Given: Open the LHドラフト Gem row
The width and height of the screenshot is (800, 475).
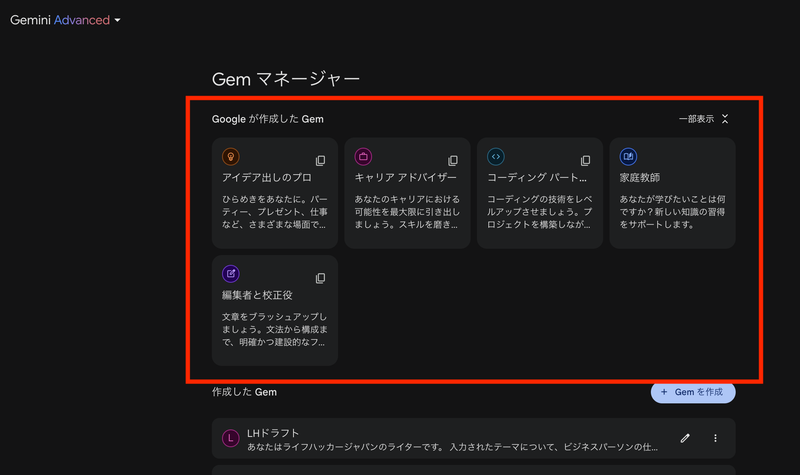Looking at the screenshot, I should point(473,438).
